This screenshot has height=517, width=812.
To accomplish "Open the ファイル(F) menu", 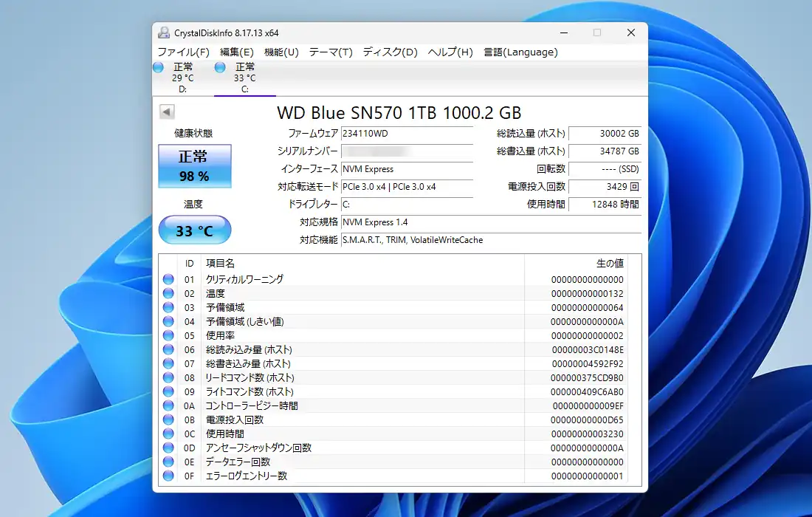I will pos(183,52).
